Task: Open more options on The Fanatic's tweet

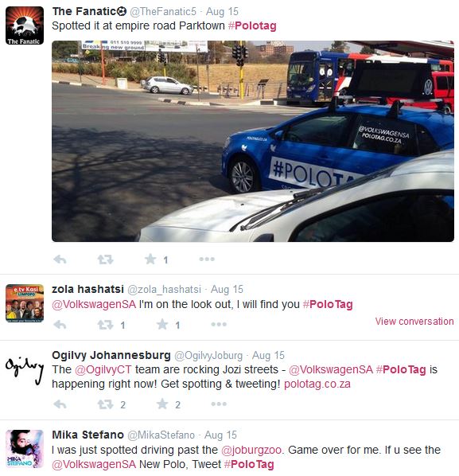Action: pos(207,259)
